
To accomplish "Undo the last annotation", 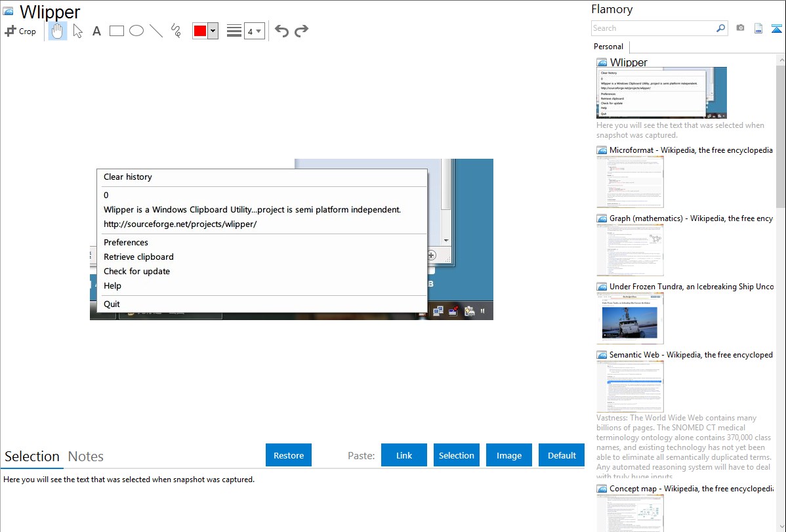I will tap(281, 31).
